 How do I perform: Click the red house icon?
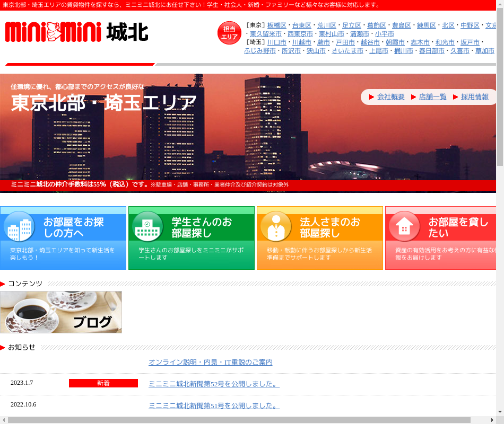tap(404, 227)
